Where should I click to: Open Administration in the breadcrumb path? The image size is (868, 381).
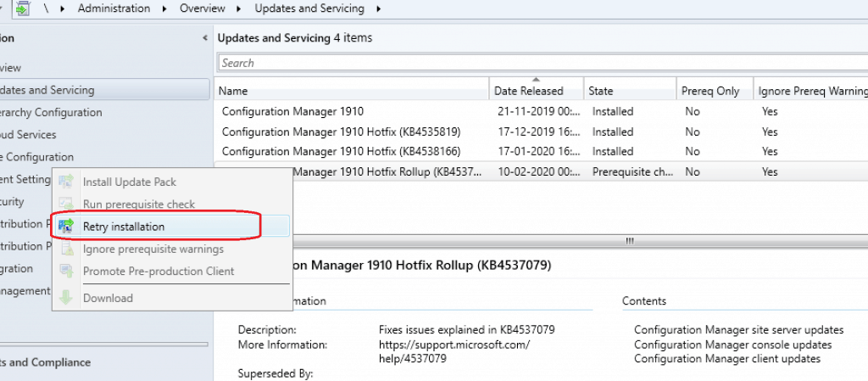[x=114, y=8]
